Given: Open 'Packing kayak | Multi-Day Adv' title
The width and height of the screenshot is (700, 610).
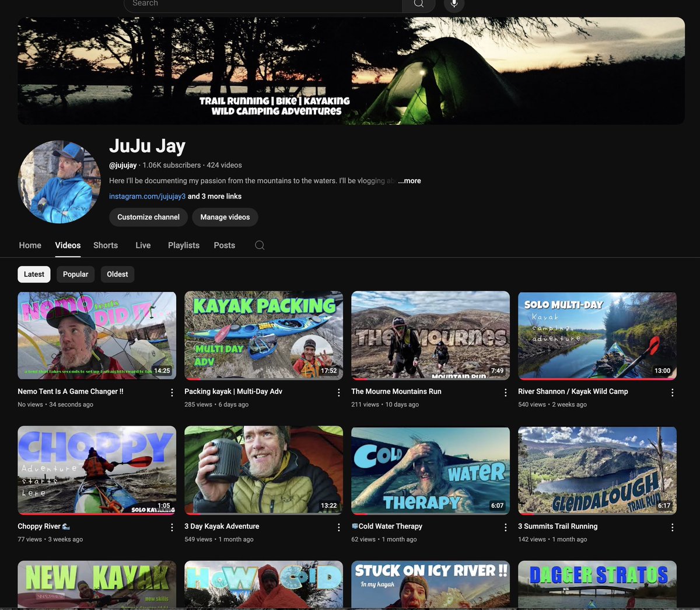Looking at the screenshot, I should (233, 392).
